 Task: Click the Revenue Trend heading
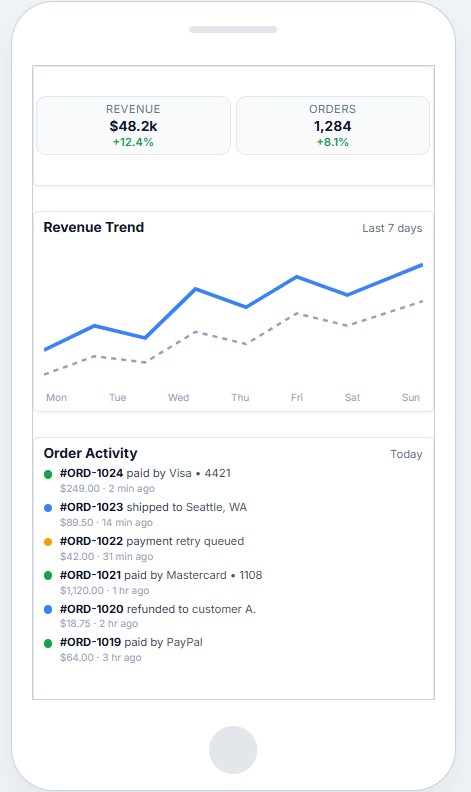coord(93,227)
